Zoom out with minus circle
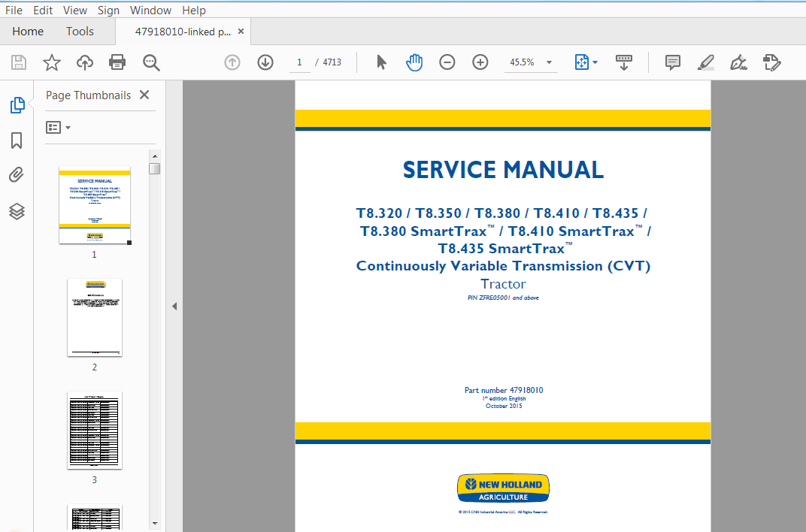Screen dimensions: 806x532 point(447,62)
